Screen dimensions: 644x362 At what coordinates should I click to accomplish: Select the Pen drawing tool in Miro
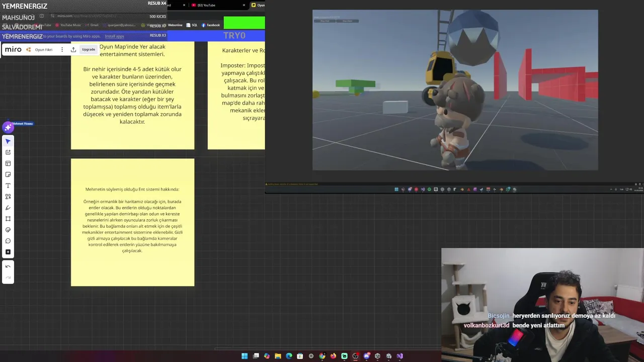pyautogui.click(x=8, y=208)
